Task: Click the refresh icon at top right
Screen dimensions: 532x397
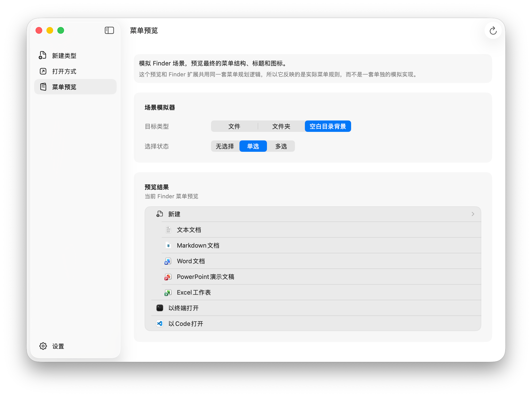Action: pos(493,31)
